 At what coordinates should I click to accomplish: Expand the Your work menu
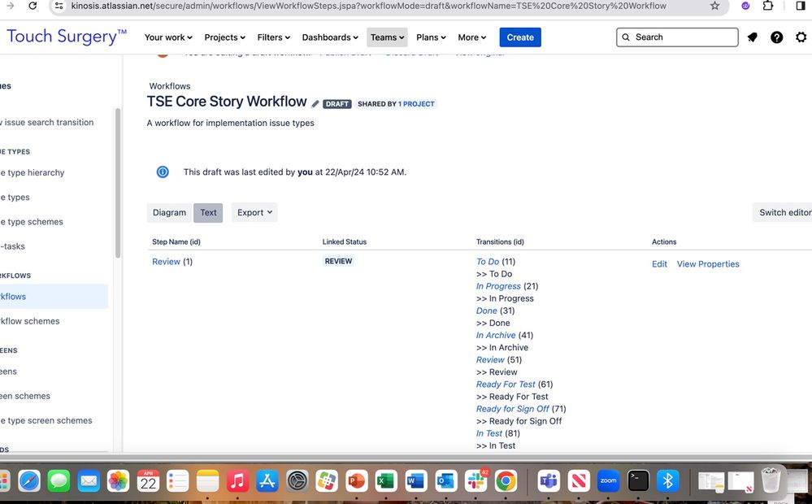pos(168,37)
